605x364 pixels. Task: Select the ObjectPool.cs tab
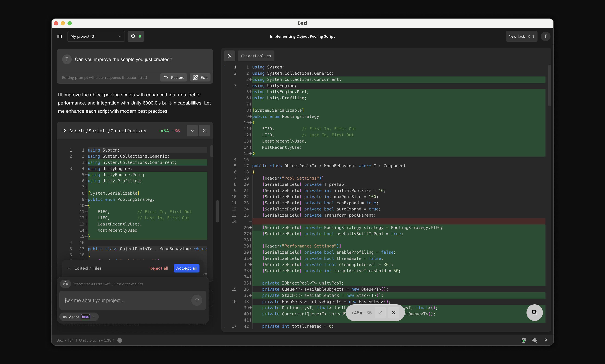256,56
